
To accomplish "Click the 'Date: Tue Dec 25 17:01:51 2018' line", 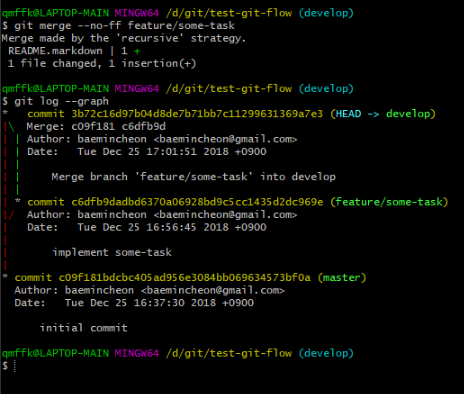I will click(147, 152).
